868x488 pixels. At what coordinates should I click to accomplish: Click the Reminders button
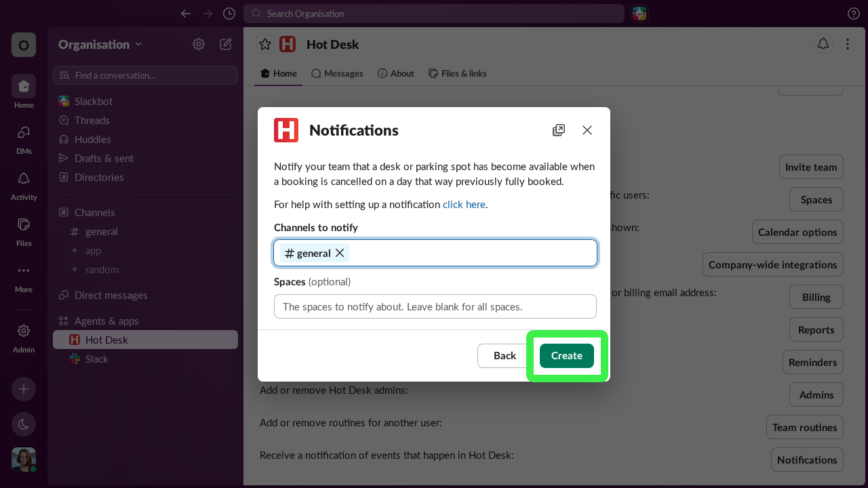coord(813,362)
